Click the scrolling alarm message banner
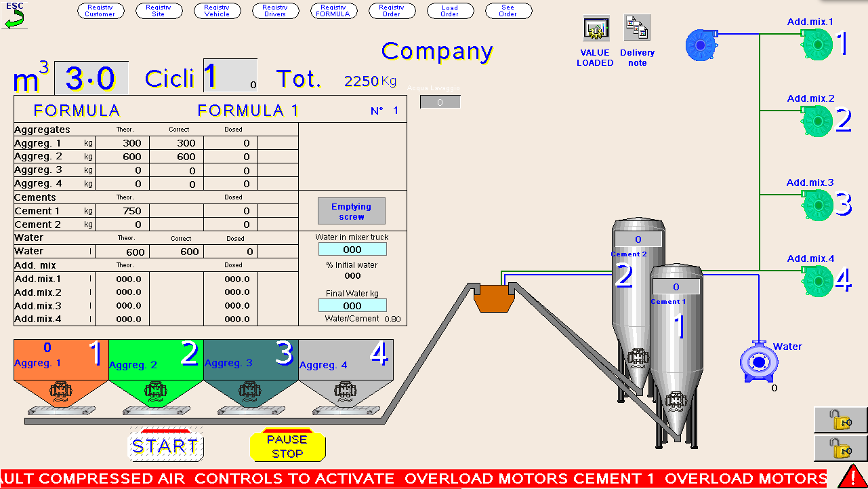Viewport: 868px width, 489px height. (x=413, y=478)
